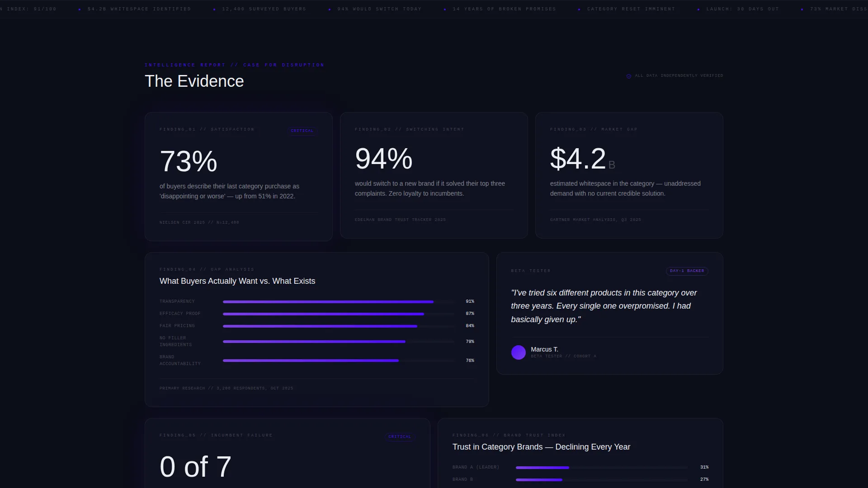The image size is (868, 488).
Task: Click the DAY-1 BACKER badge
Action: 687,271
